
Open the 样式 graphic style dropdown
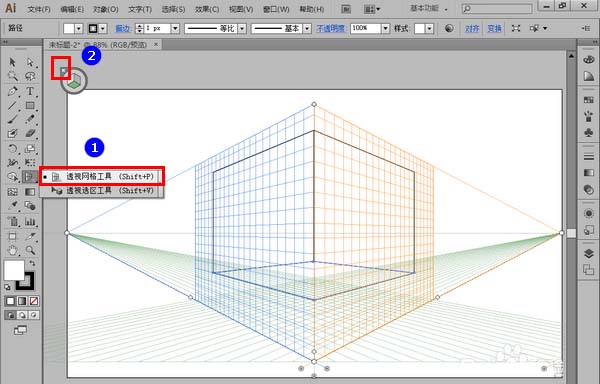tap(429, 28)
